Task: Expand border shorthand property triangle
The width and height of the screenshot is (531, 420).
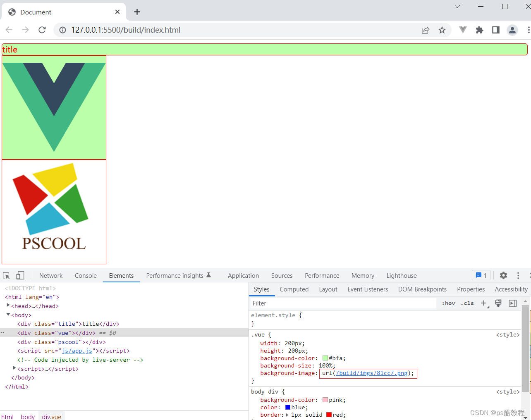Action: pyautogui.click(x=287, y=415)
